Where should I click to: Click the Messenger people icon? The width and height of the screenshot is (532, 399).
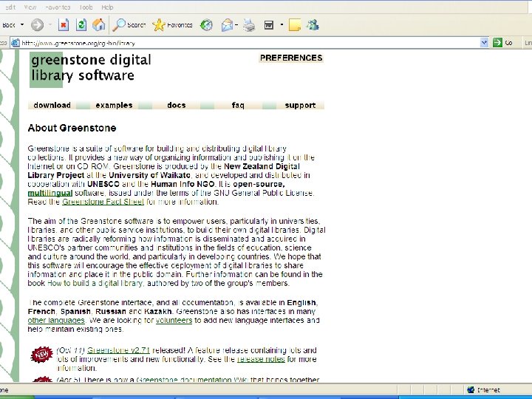[x=313, y=25]
